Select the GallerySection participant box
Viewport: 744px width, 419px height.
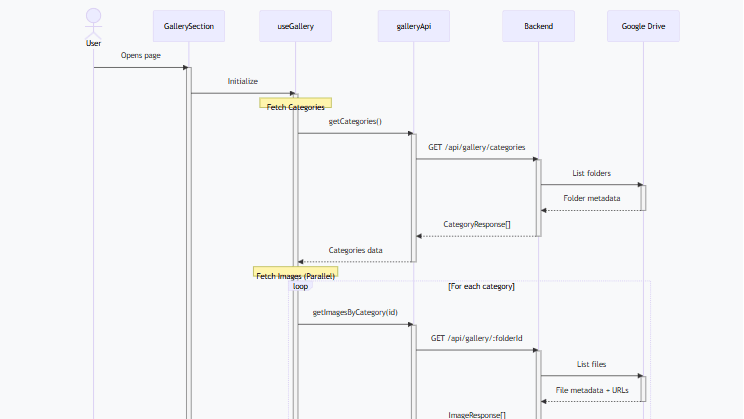[x=188, y=26]
